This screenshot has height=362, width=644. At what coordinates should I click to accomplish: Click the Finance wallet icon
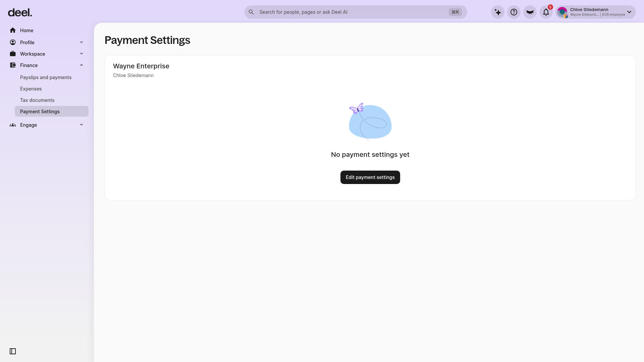[x=13, y=65]
